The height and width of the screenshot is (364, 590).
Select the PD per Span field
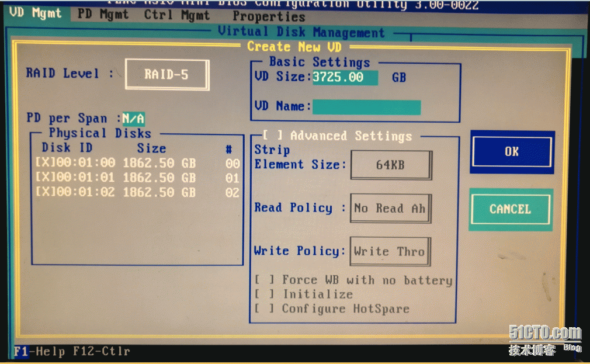tap(133, 119)
